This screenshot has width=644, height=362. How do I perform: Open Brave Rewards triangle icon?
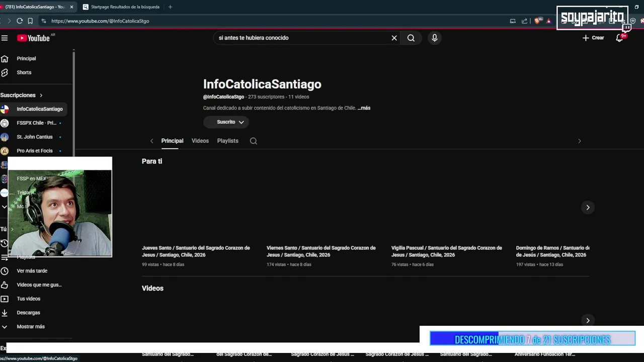coord(548,21)
